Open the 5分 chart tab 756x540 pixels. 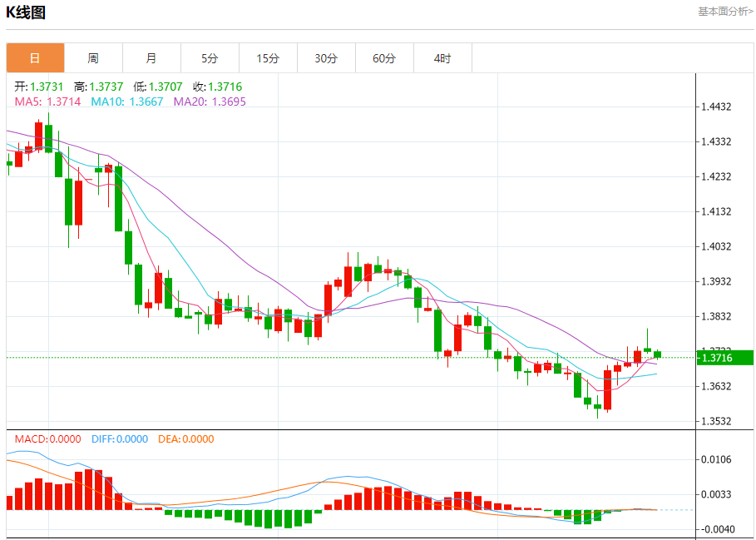pos(210,58)
